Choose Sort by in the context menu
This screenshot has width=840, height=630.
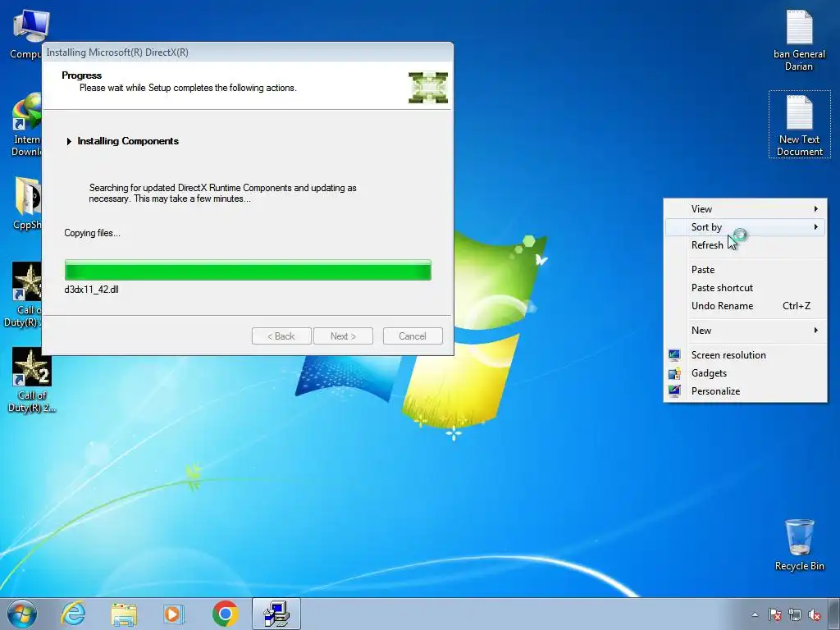tap(745, 227)
